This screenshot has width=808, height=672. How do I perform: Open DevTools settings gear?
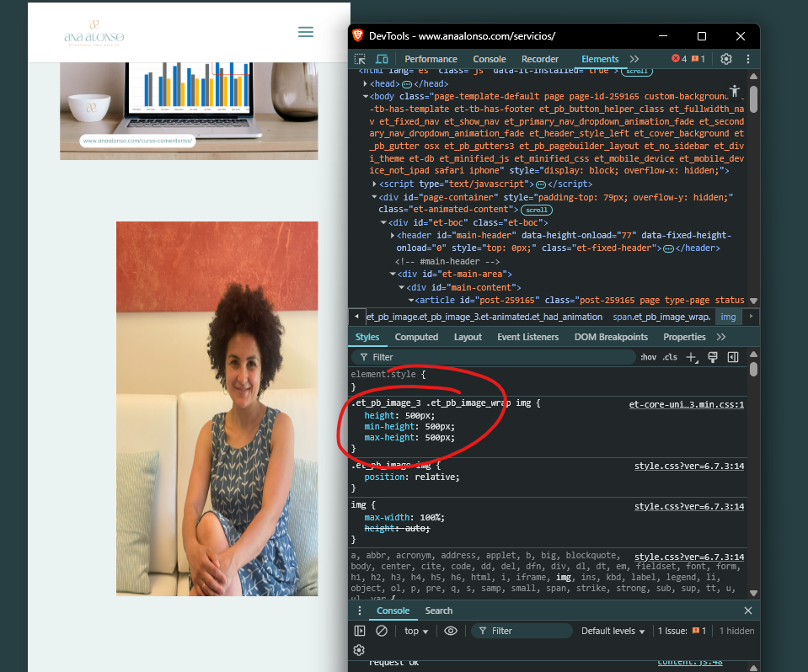pos(725,59)
